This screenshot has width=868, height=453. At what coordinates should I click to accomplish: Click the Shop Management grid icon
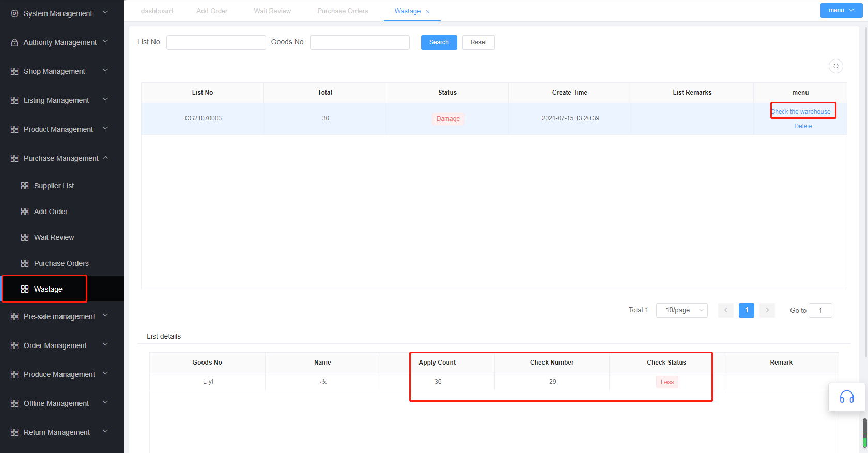[14, 71]
